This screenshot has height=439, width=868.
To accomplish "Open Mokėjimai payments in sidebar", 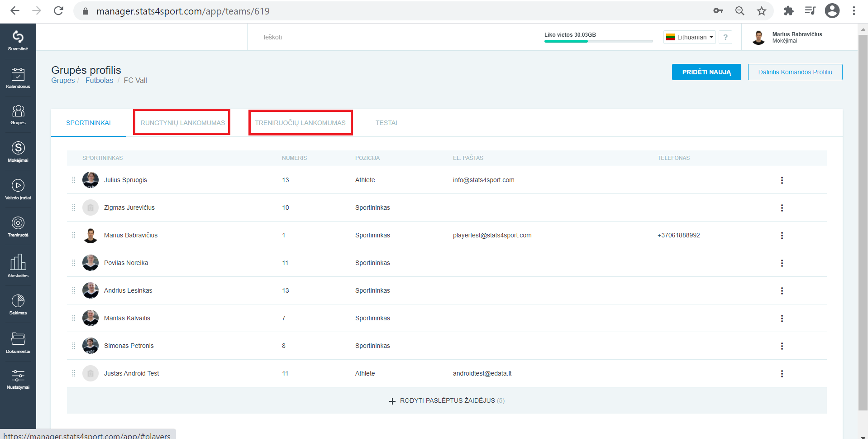I will [x=18, y=152].
